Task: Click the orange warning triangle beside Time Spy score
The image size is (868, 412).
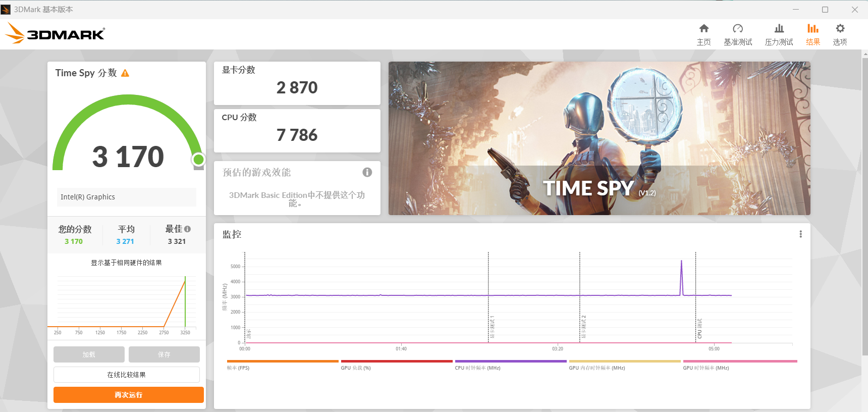Action: click(125, 73)
